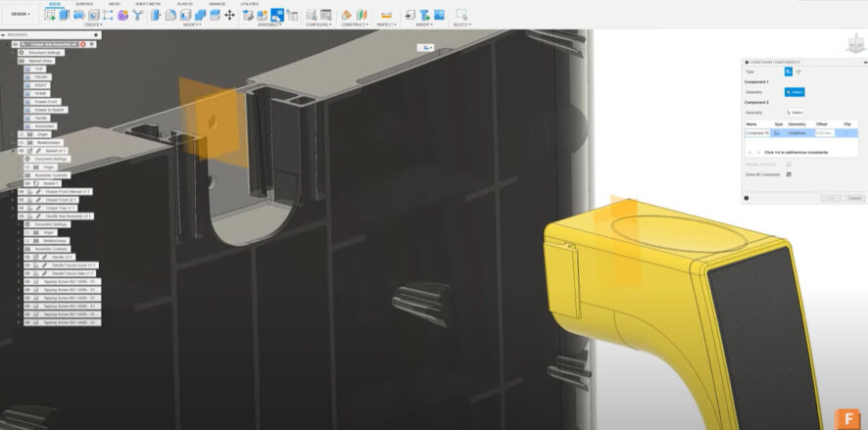Open the ASSEMBLE dropdown menu
Image resolution: width=868 pixels, height=430 pixels.
pos(269,24)
